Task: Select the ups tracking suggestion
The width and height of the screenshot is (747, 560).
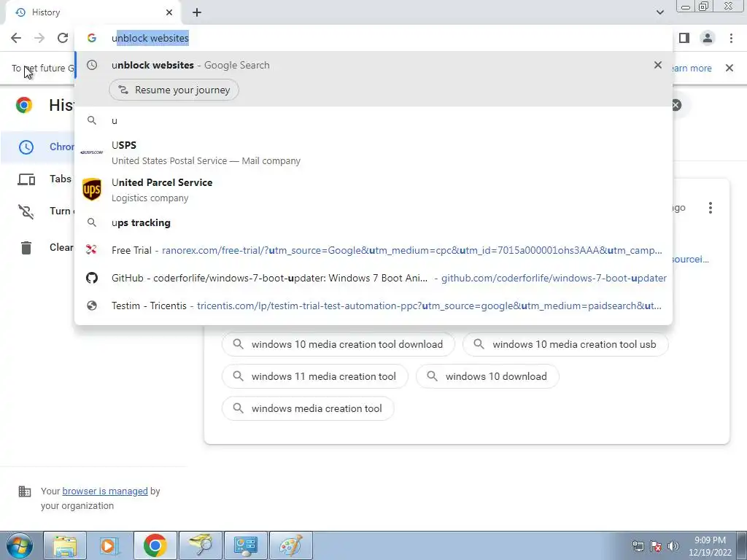Action: 373,223
